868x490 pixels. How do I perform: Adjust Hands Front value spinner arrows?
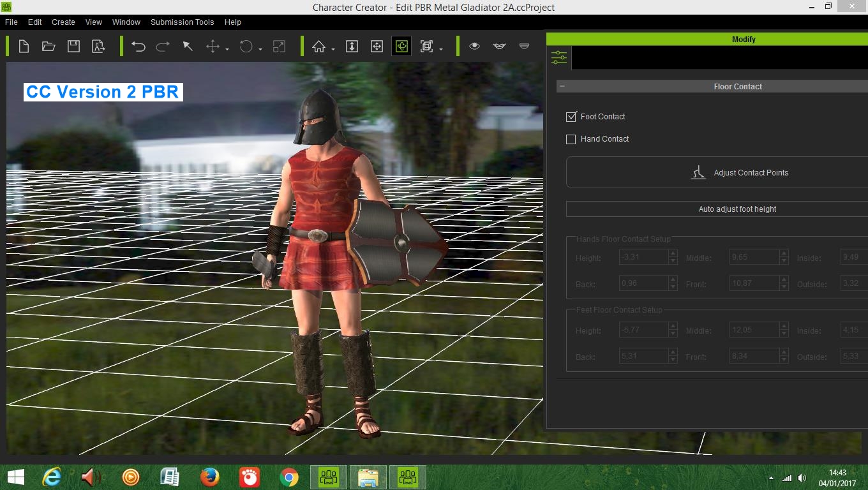pos(784,283)
